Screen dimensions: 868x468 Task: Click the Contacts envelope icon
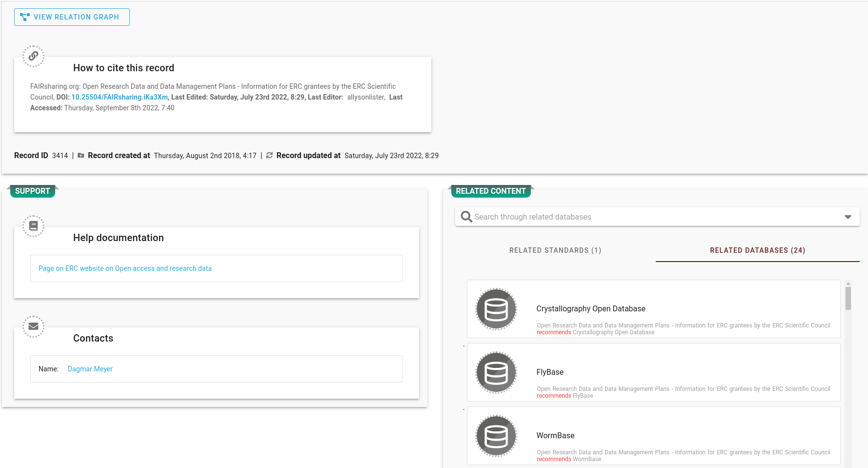(x=33, y=326)
